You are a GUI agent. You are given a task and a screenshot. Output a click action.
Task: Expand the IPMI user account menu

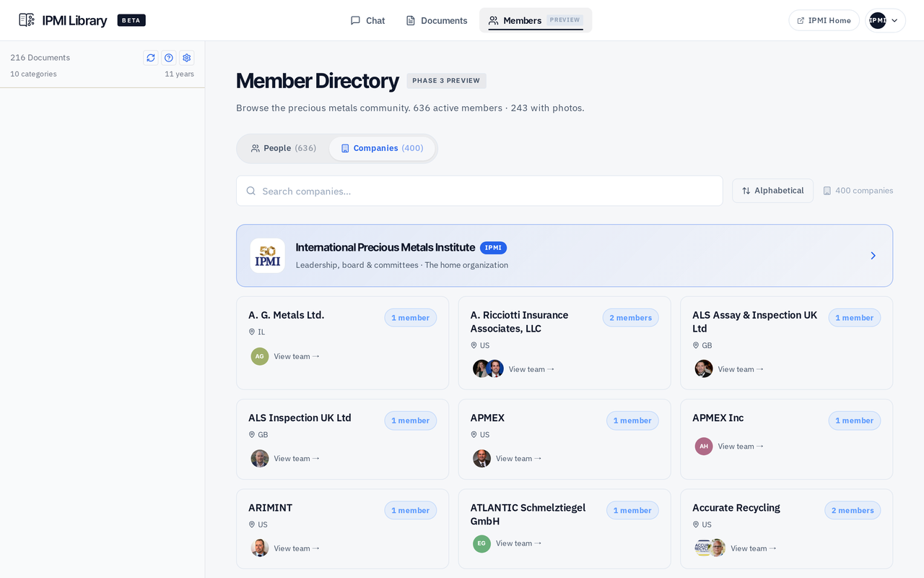click(885, 20)
